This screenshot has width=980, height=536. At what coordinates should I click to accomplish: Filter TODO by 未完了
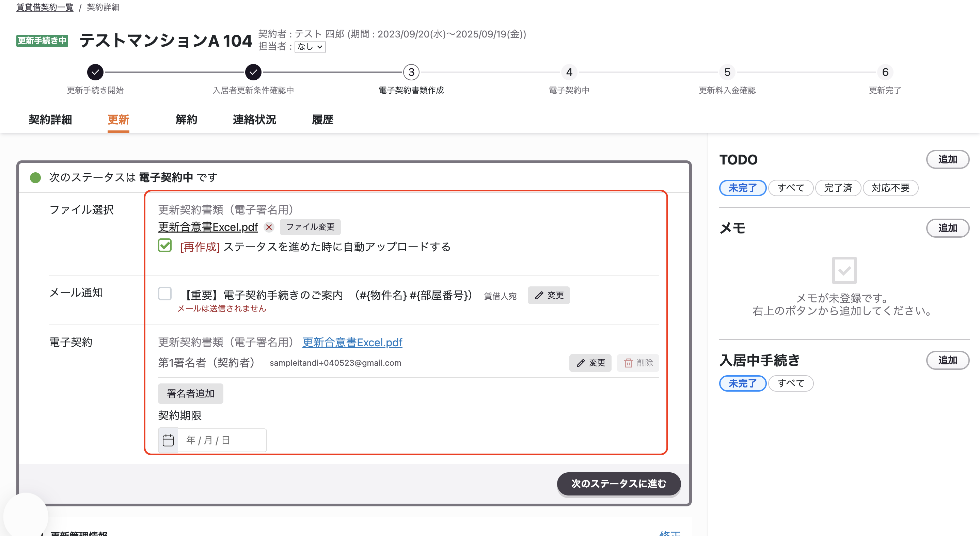tap(742, 188)
